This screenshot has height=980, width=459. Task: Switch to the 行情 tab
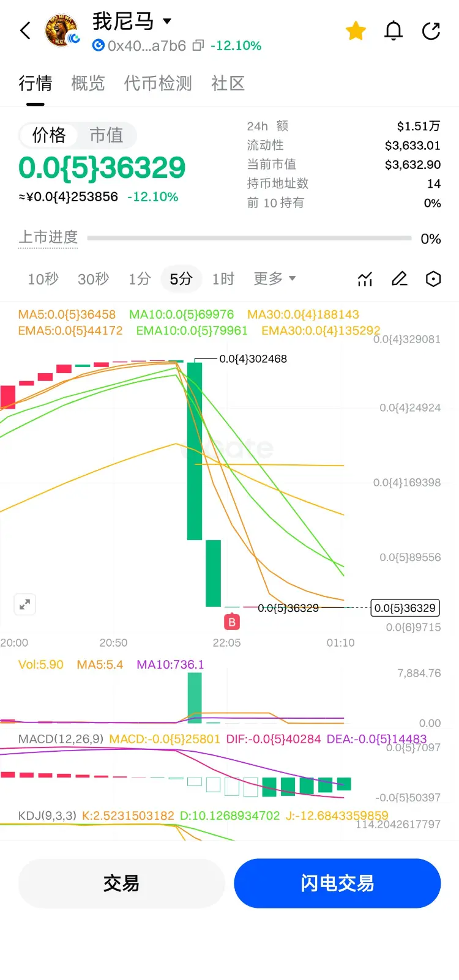(35, 83)
